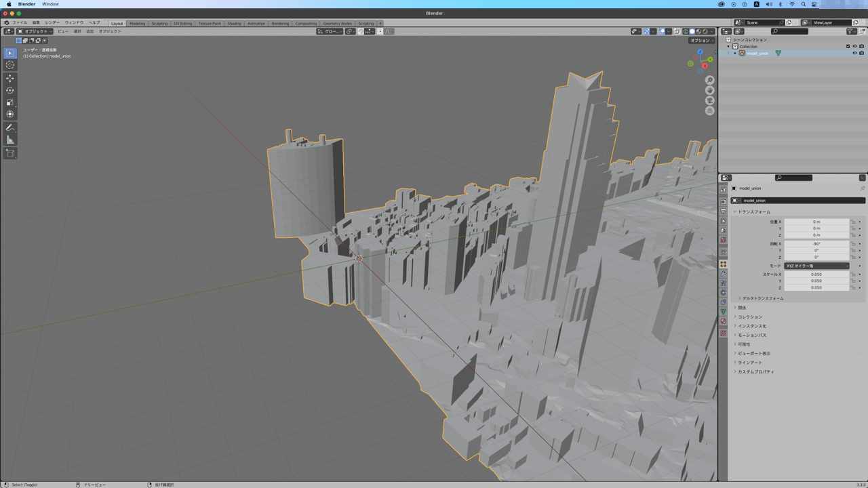Click the Scale X value field
The width and height of the screenshot is (868, 488).
(816, 274)
